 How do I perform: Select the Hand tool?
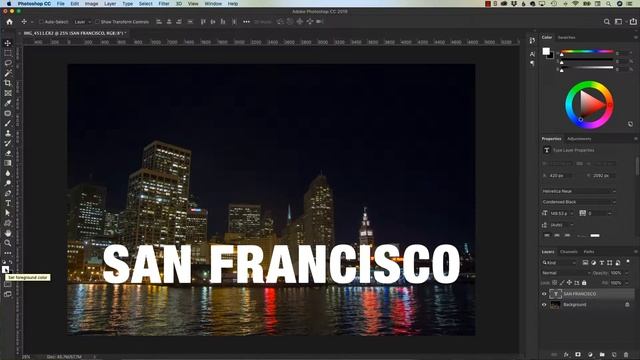click(x=8, y=233)
